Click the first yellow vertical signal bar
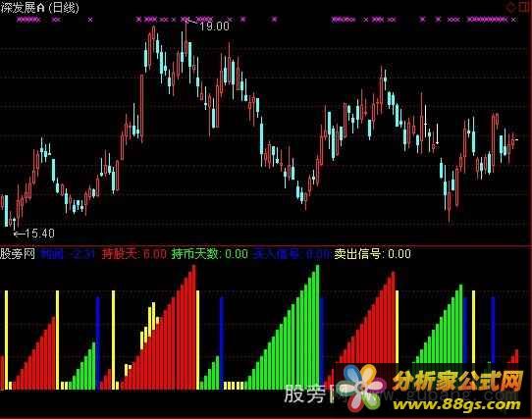Image resolution: width=532 pixels, height=419 pixels. coord(6,340)
